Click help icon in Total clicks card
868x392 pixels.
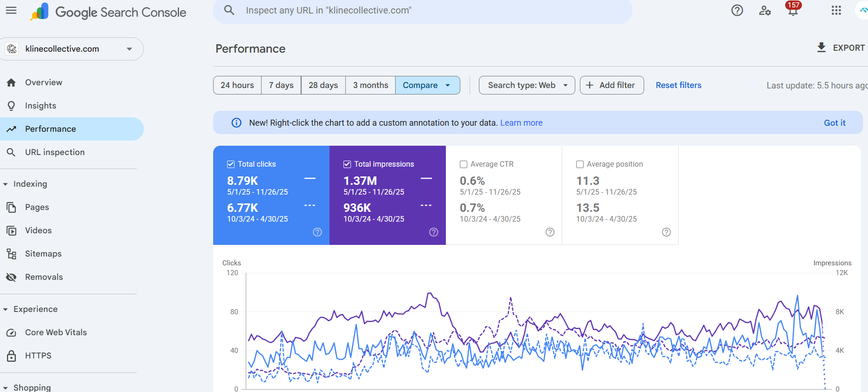(317, 232)
